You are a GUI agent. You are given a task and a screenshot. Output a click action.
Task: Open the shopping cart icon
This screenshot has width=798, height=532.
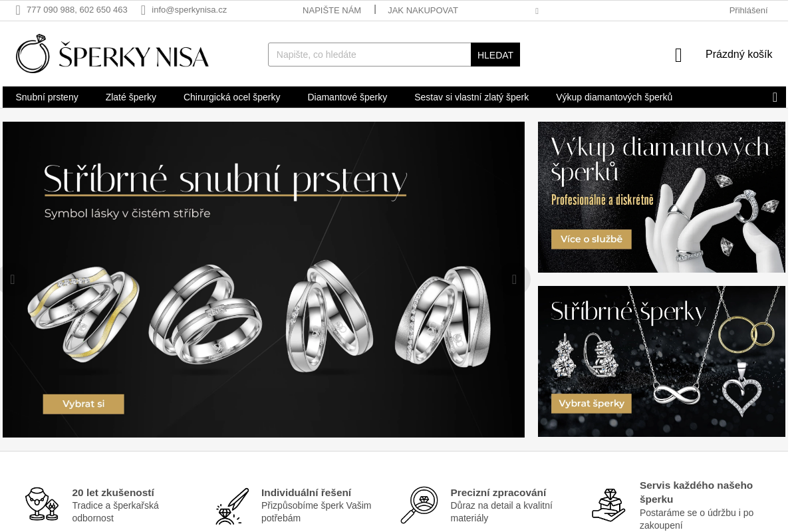pos(678,55)
